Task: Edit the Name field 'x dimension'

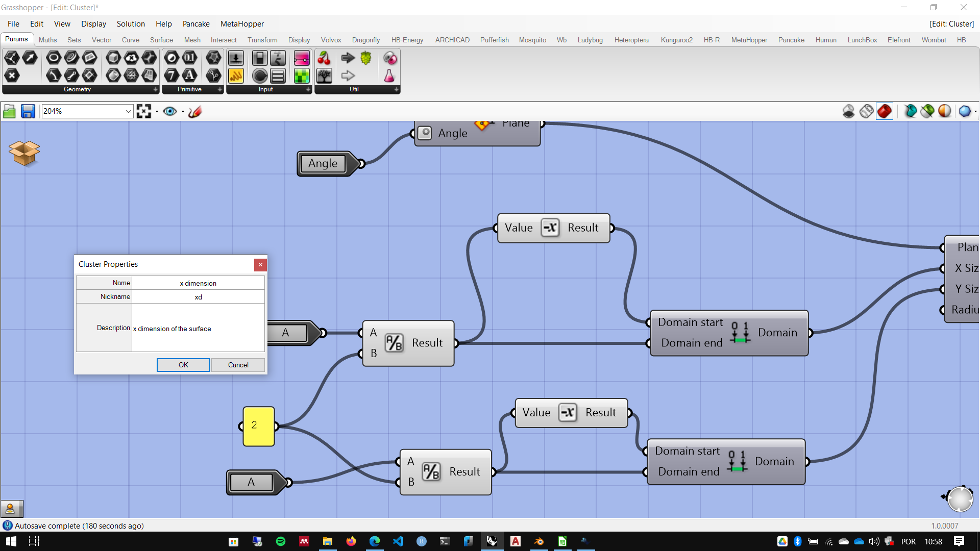Action: click(198, 283)
